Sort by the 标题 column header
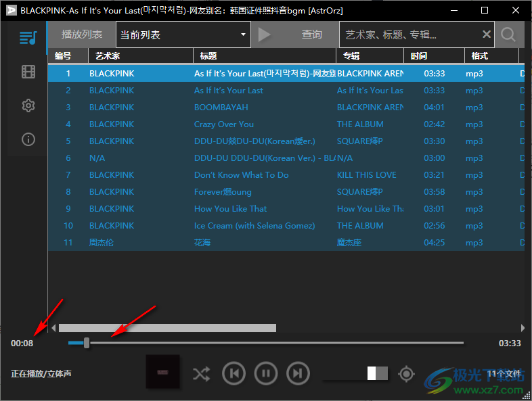This screenshot has width=532, height=401. (264, 56)
